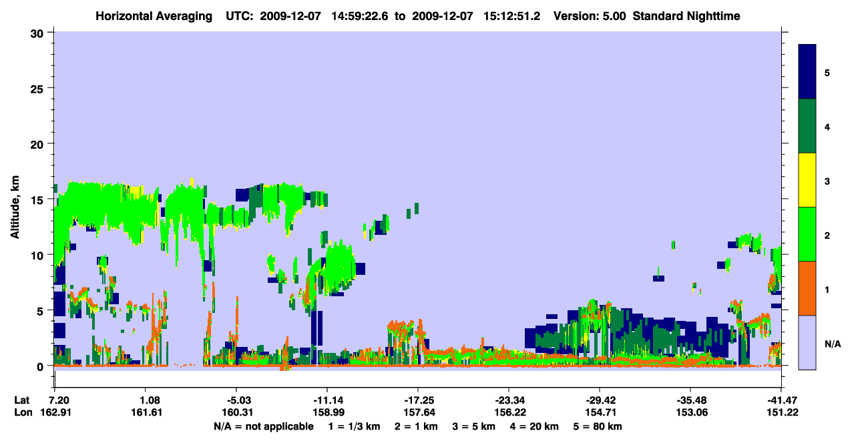The width and height of the screenshot is (868, 445).
Task: Click the bright green color bar segment labeled 2
Action: pos(807,234)
